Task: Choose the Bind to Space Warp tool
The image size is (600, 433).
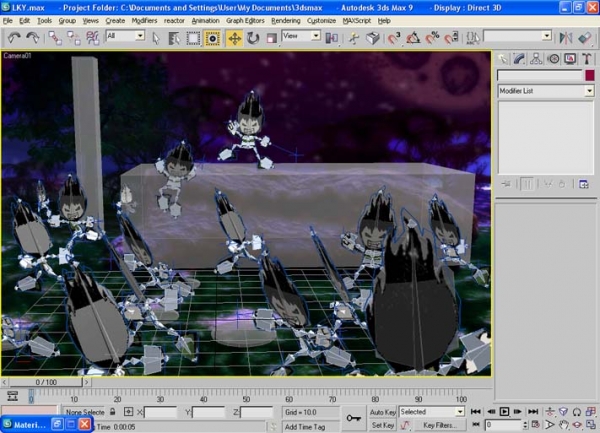Action: tap(93, 38)
